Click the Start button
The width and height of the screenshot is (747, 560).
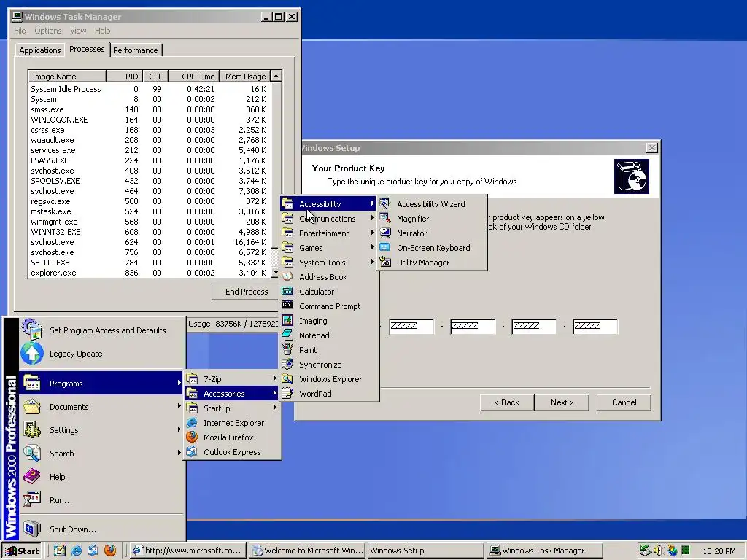(x=22, y=551)
